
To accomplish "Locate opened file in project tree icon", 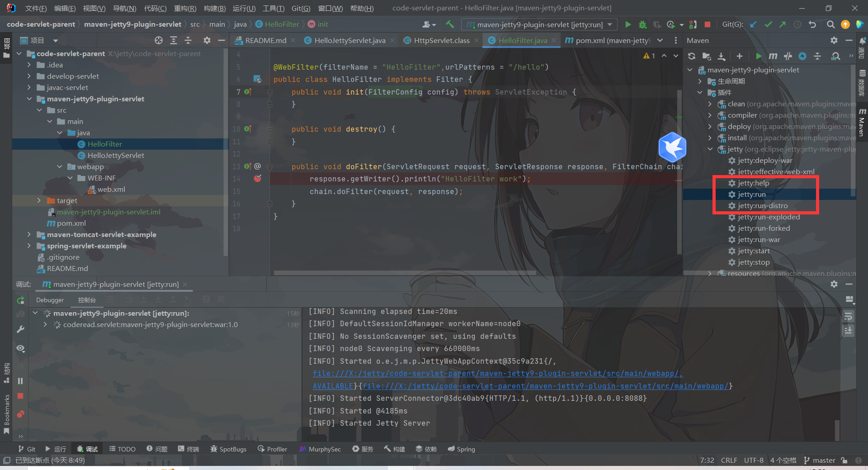I will 159,40.
